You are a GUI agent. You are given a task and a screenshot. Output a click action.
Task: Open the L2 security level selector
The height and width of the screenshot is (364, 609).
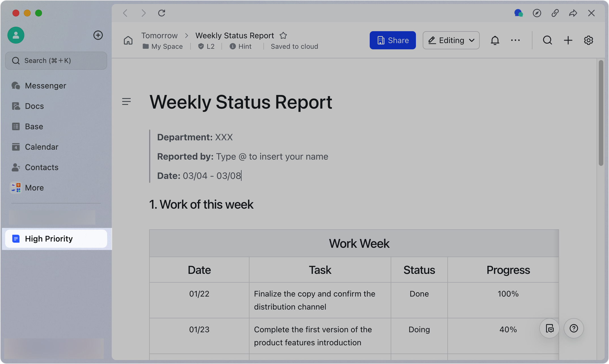[206, 46]
